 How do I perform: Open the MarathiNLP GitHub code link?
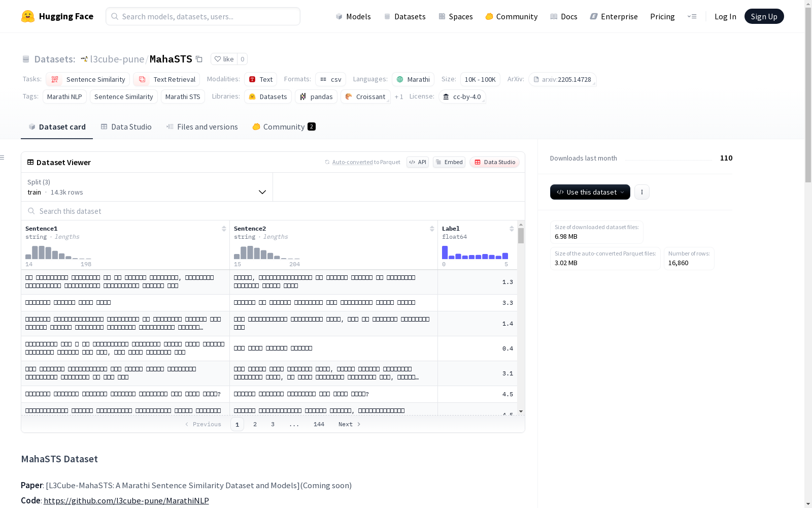pyautogui.click(x=126, y=500)
